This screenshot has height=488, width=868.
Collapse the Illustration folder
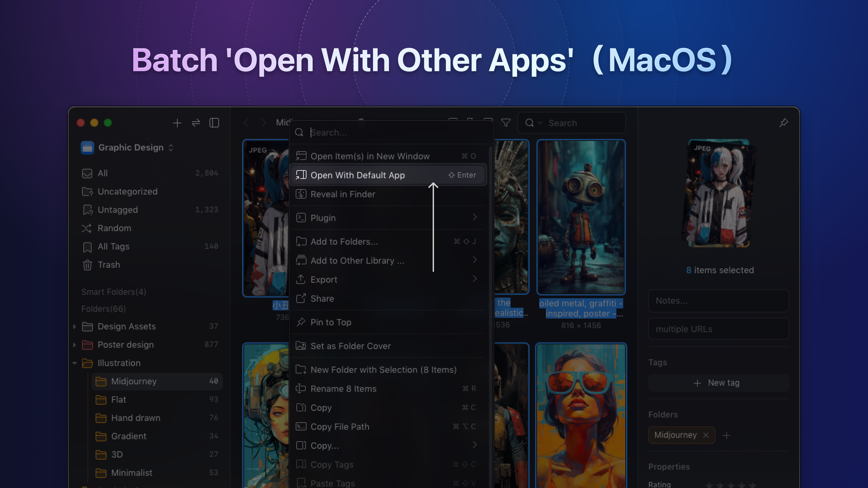click(x=75, y=363)
